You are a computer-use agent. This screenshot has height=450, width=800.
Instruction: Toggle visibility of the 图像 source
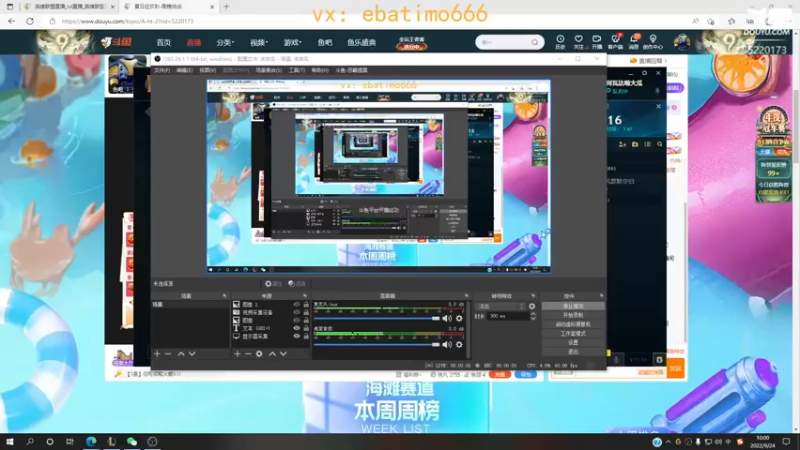coord(296,320)
